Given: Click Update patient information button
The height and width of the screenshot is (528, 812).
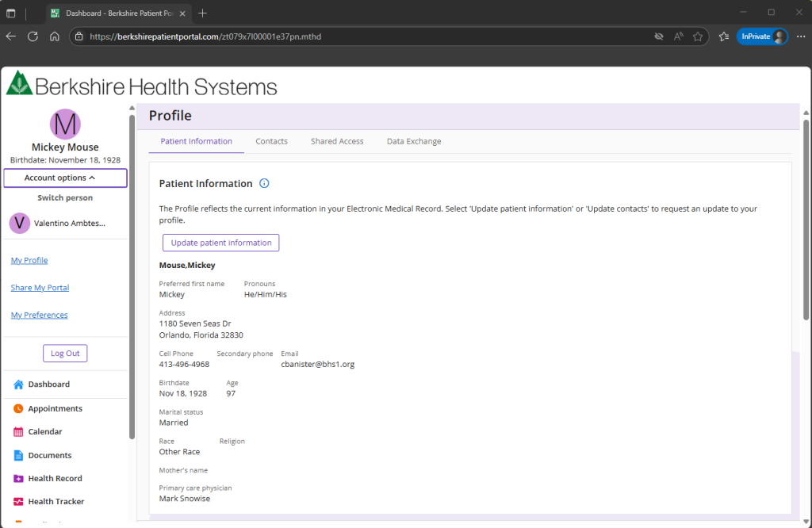Looking at the screenshot, I should tap(220, 243).
